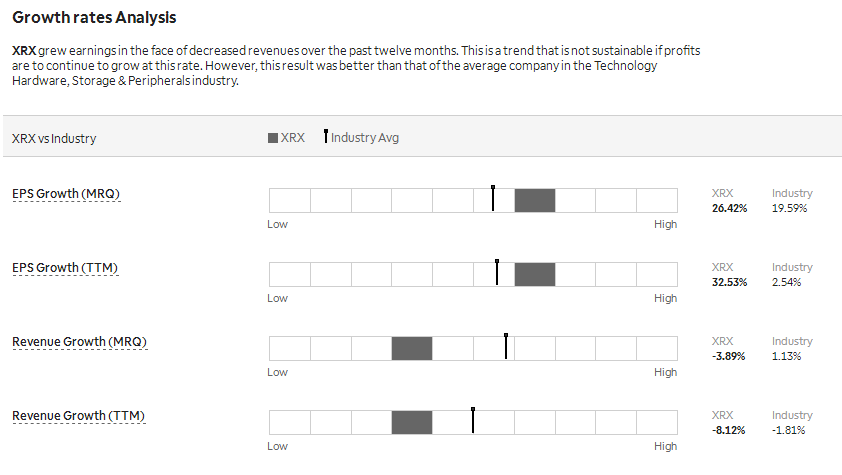Click the industry marker in Revenue Growth (TTM) chart
Screen dimensions: 842x475
click(x=473, y=420)
